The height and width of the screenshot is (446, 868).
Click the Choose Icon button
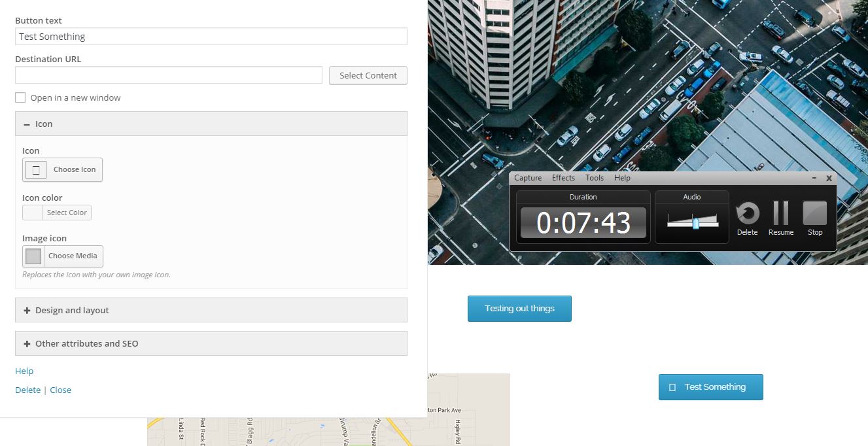(x=62, y=170)
